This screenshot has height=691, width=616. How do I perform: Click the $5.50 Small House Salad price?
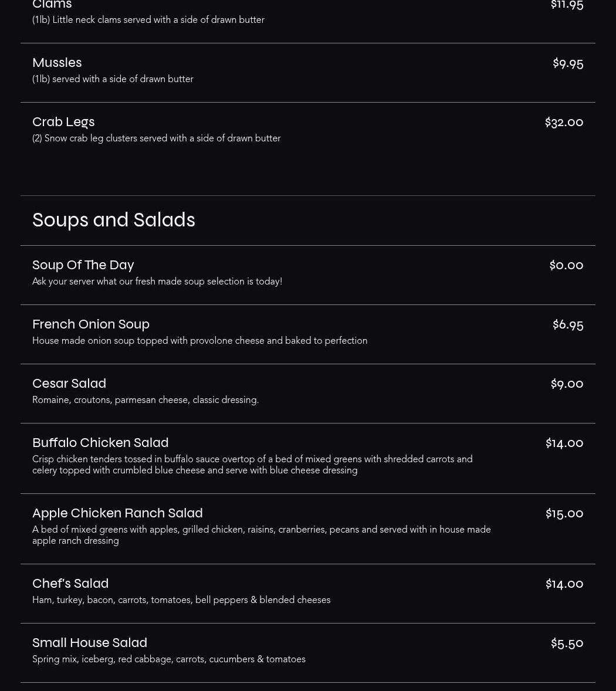(567, 643)
